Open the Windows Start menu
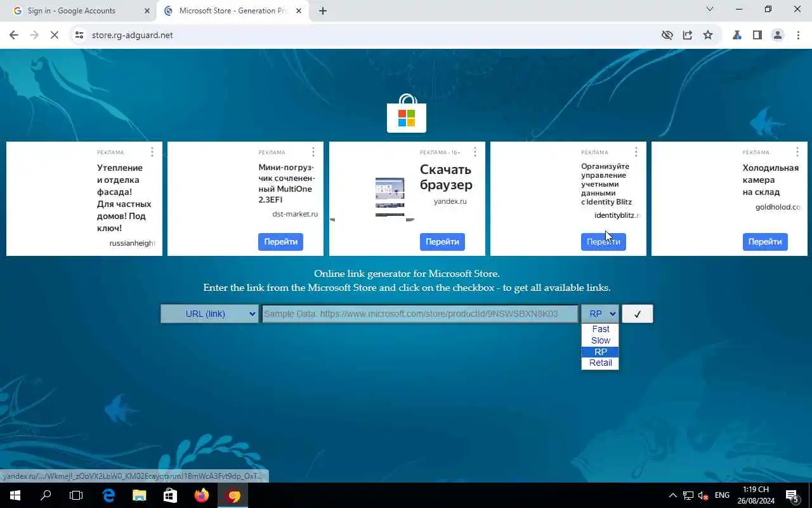 tap(15, 495)
